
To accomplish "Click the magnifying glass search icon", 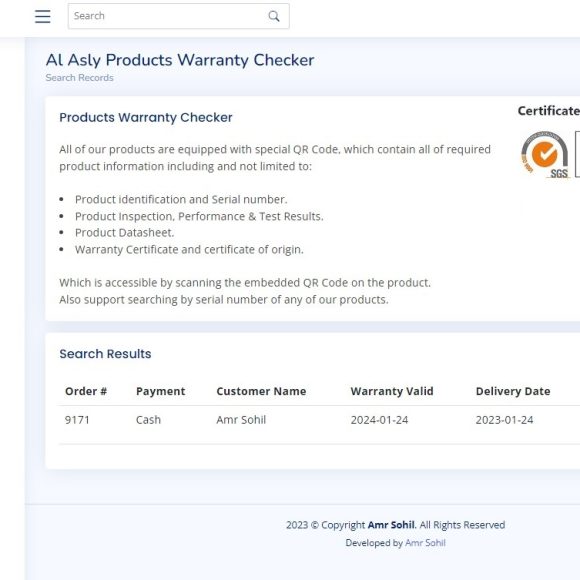I will 274,16.
